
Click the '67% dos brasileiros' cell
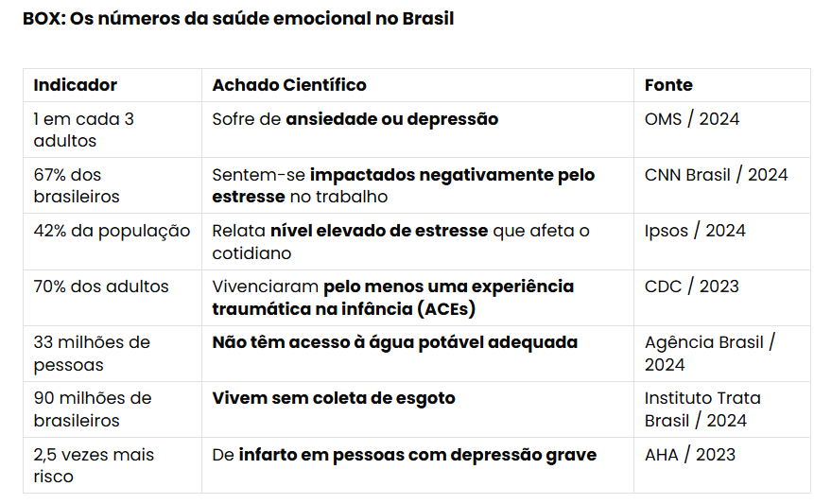coord(77,185)
